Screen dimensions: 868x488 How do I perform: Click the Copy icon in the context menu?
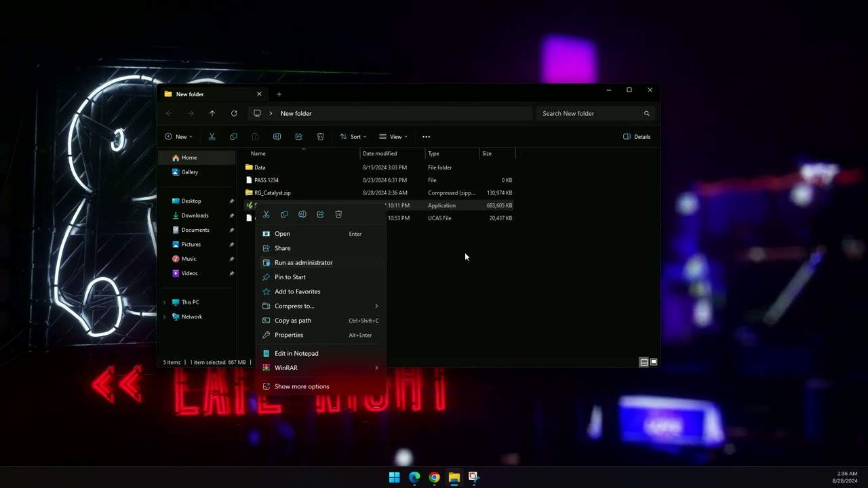284,214
